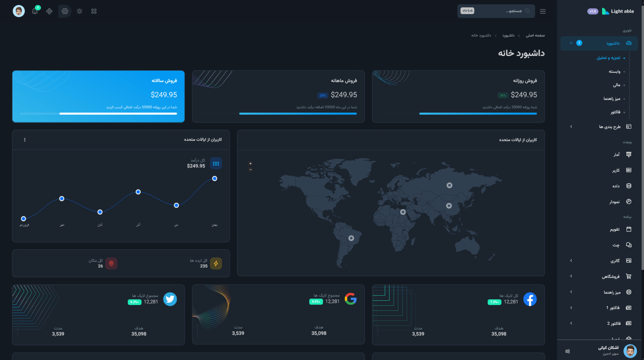644x360 pixels.
Task: Click the فاکتور 1 icon
Action: click(x=629, y=307)
